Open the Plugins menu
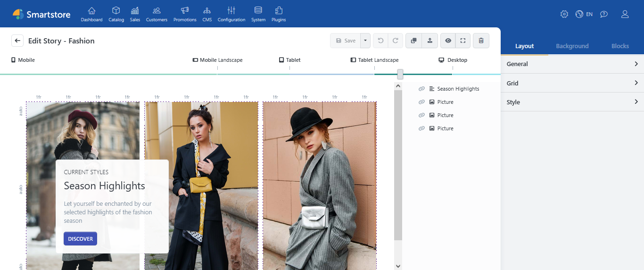Viewport: 644px width, 270px height. point(279,14)
